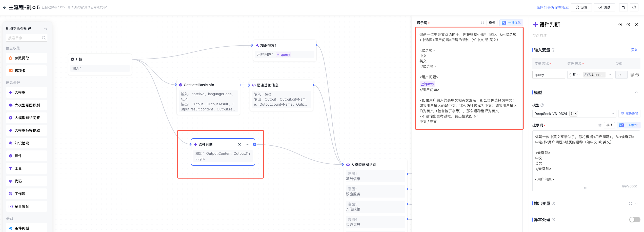Open the three-dot menu on 语种判断 node
Viewport: 644px width, 232px height.
coord(247,145)
